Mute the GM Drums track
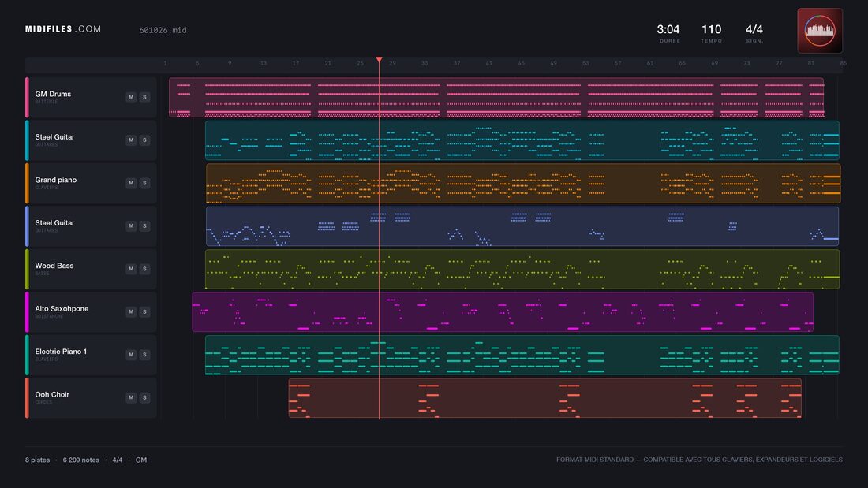The image size is (868, 488). (131, 97)
